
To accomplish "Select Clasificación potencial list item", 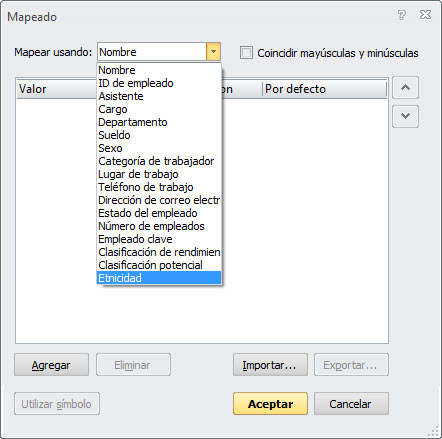I will 159,265.
